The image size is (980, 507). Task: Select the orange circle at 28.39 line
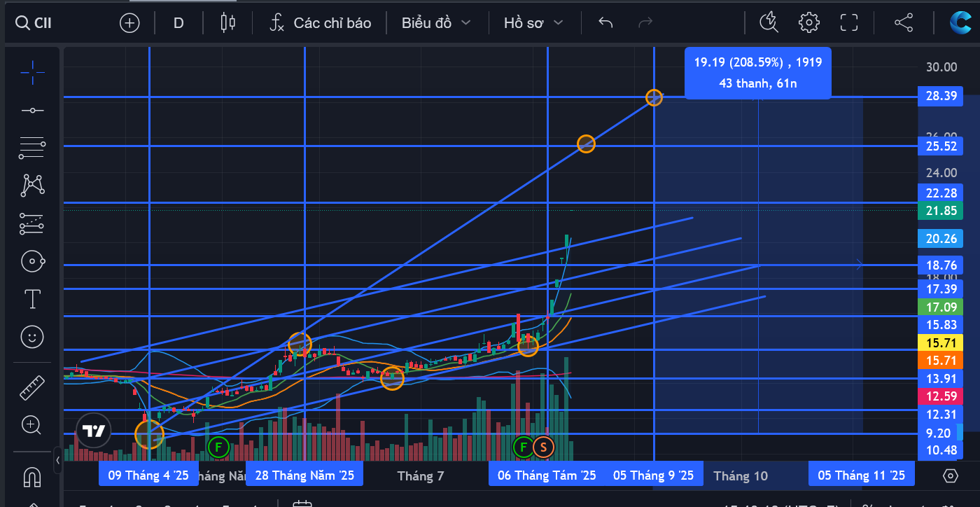tap(654, 97)
